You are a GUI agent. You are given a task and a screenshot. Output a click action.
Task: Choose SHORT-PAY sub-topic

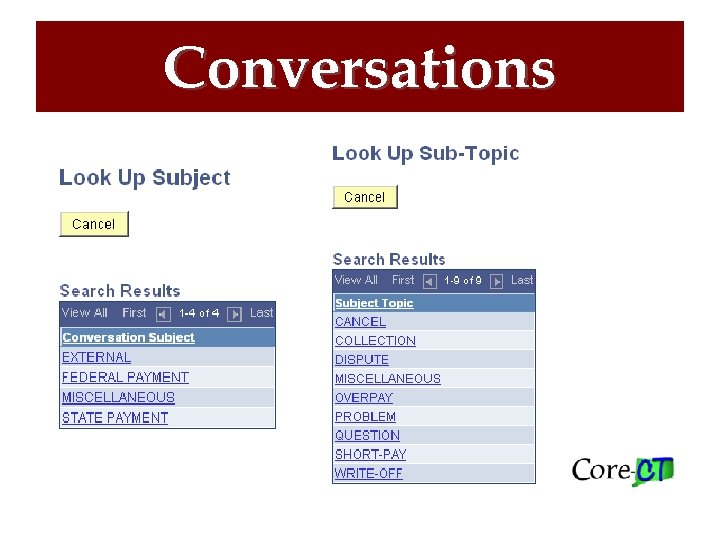point(371,455)
